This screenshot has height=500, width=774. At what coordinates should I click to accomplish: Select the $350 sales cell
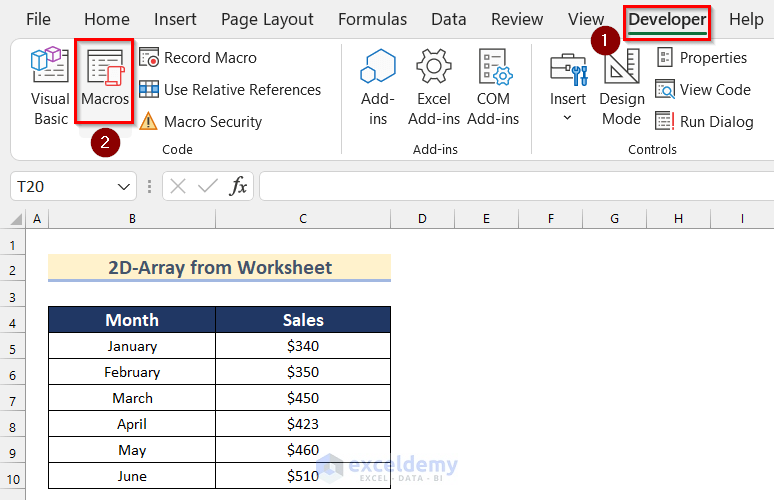pyautogui.click(x=303, y=372)
